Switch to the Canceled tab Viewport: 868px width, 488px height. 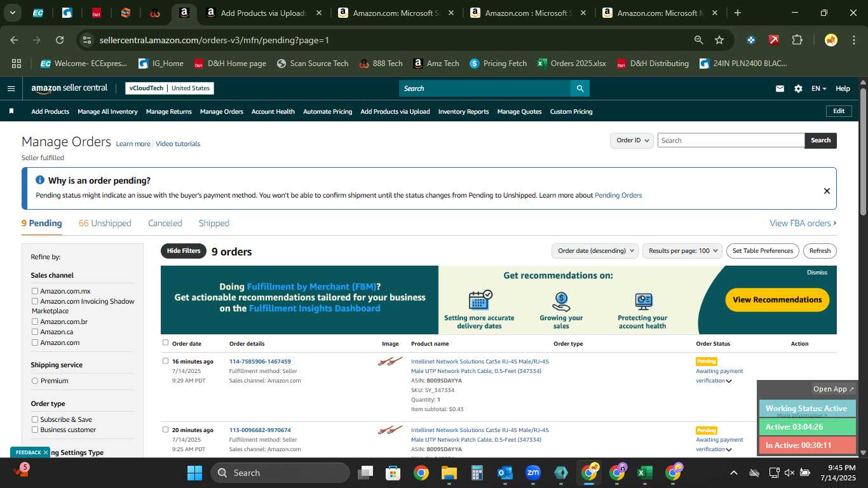pyautogui.click(x=165, y=223)
